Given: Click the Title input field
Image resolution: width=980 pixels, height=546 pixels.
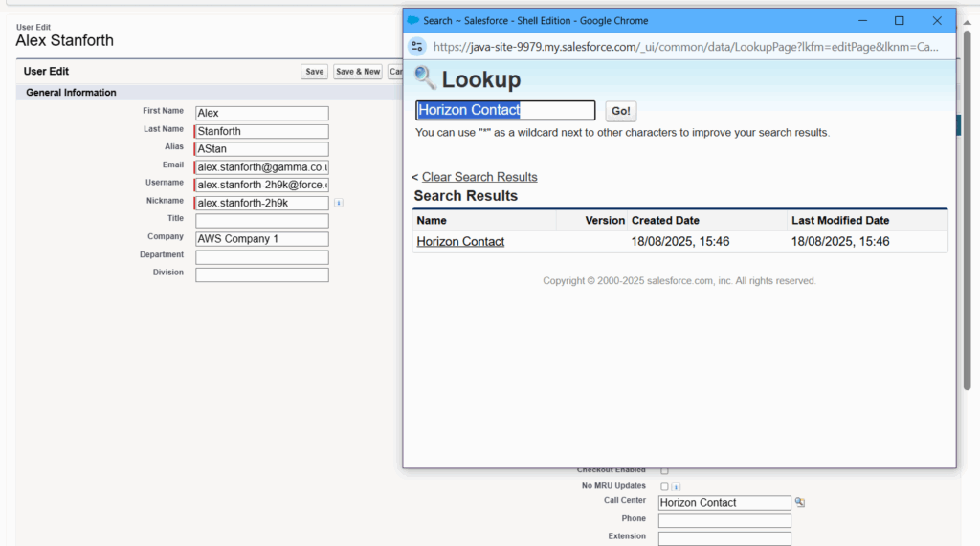Looking at the screenshot, I should (261, 221).
